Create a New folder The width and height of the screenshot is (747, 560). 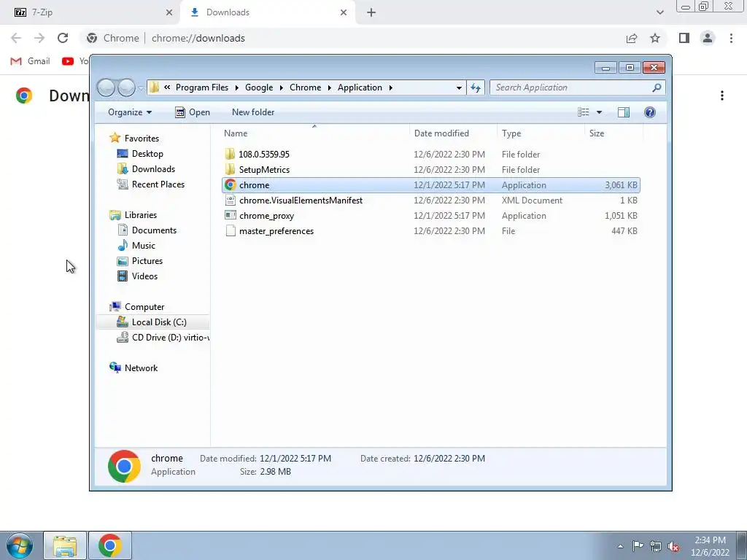(x=253, y=112)
